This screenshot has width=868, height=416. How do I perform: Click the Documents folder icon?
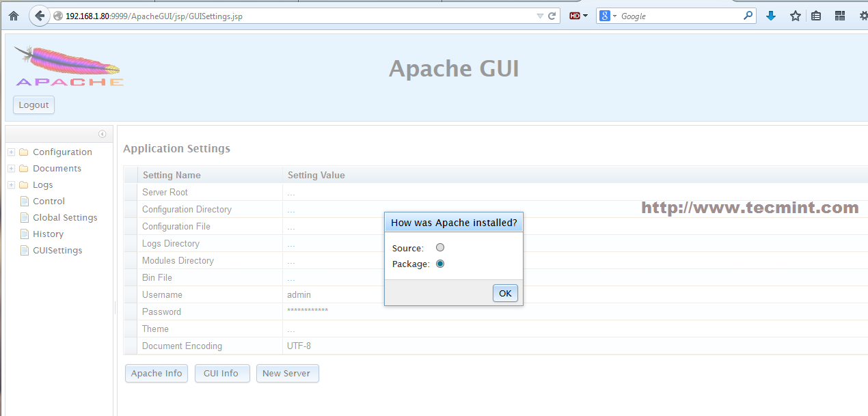coord(24,168)
